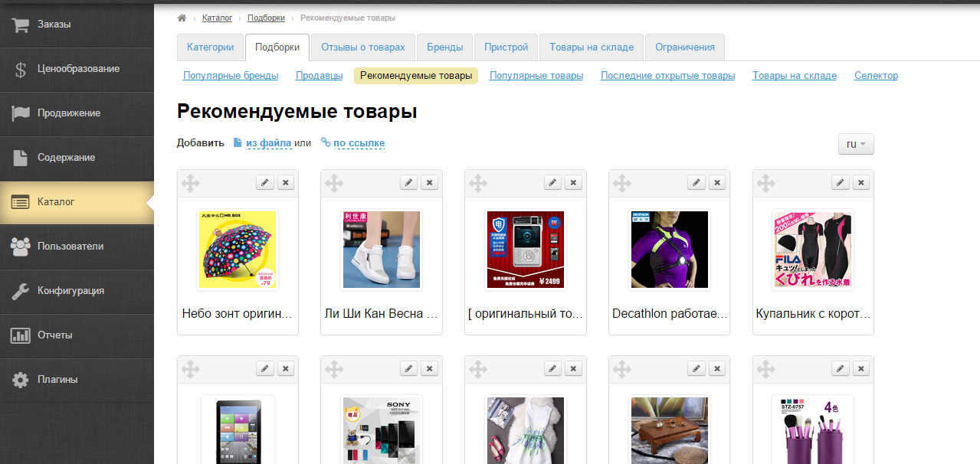Edit the оригинальный товар player card
Image resolution: width=980 pixels, height=464 pixels.
click(552, 182)
